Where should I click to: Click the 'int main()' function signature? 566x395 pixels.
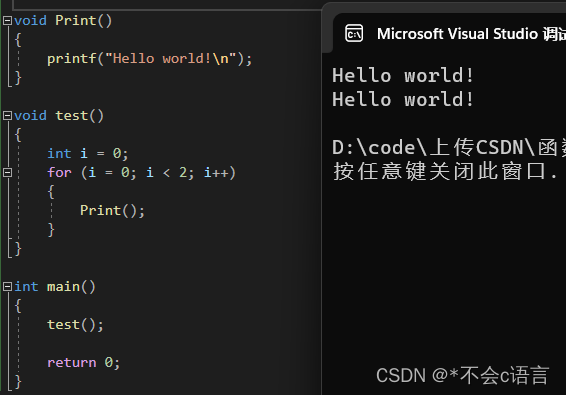pyautogui.click(x=55, y=287)
